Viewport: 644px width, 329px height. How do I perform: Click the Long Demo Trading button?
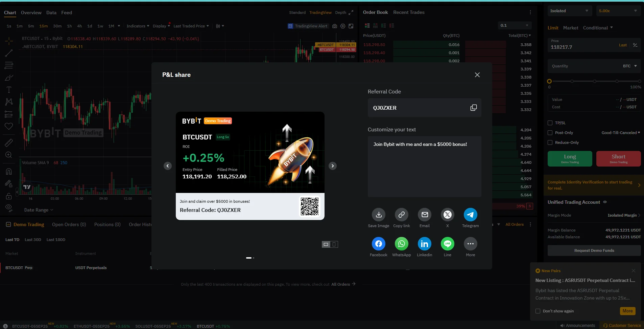point(570,159)
